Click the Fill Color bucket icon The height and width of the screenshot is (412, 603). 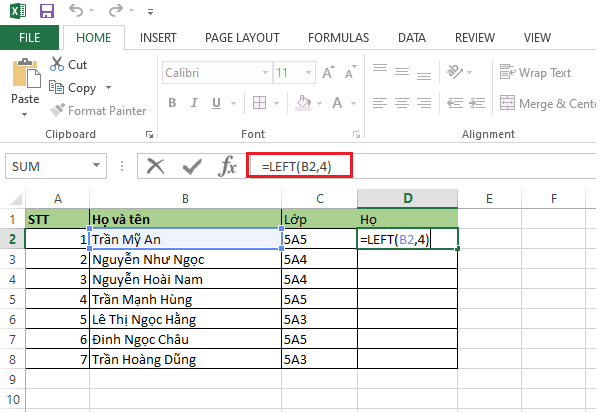tap(303, 103)
